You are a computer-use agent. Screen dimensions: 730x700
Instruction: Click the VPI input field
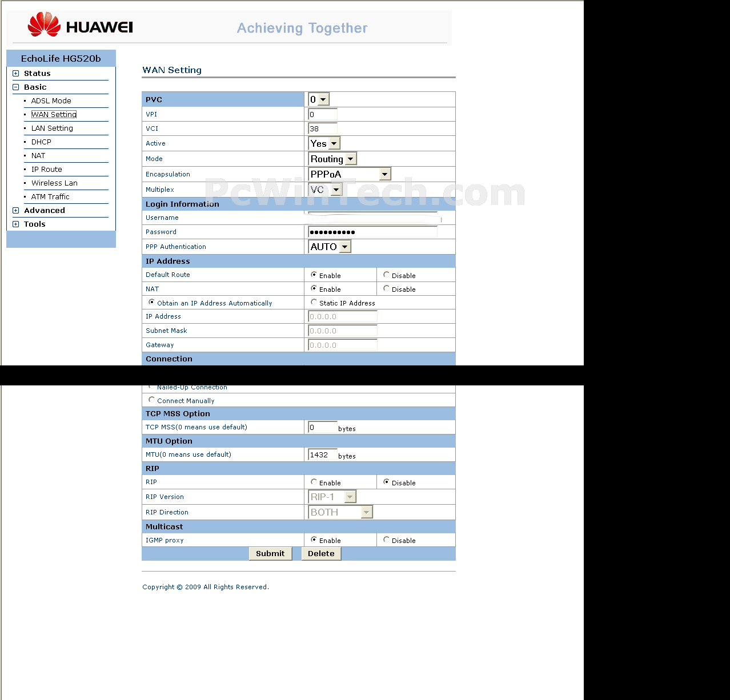coord(323,114)
